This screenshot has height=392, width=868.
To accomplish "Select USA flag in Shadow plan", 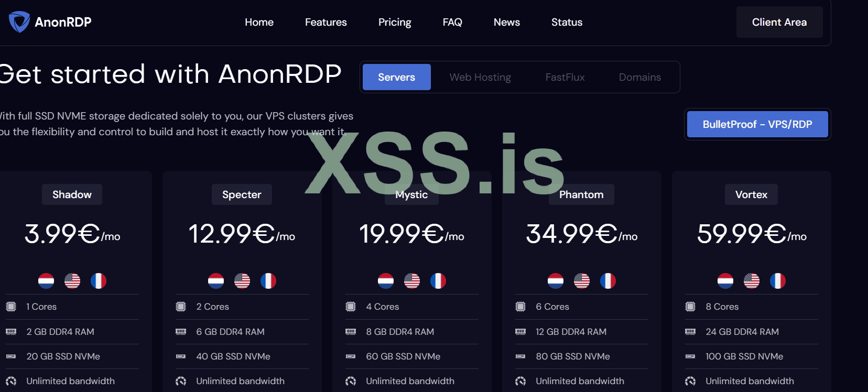I will click(72, 281).
